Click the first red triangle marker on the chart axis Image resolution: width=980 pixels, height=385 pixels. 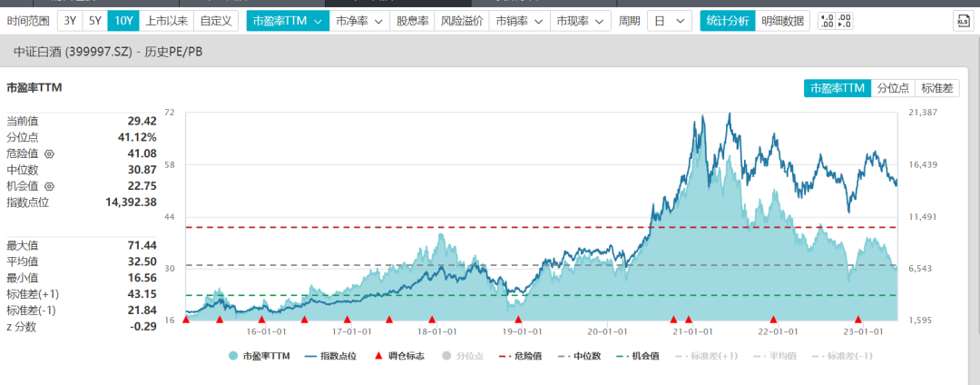(186, 319)
